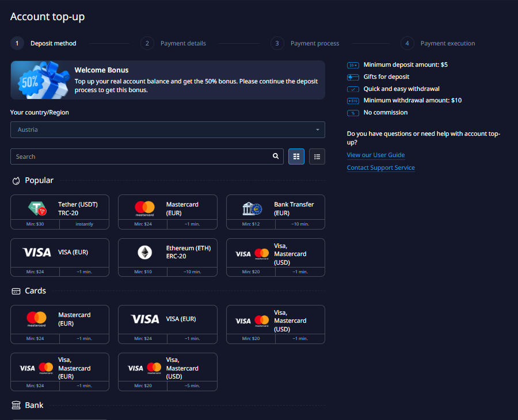
Task: Click the VISA logo in Cards section
Action: tap(145, 319)
